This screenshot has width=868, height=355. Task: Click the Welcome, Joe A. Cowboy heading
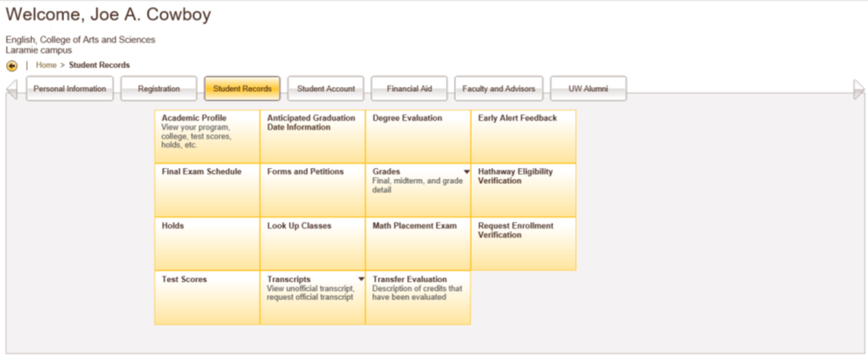pyautogui.click(x=108, y=15)
